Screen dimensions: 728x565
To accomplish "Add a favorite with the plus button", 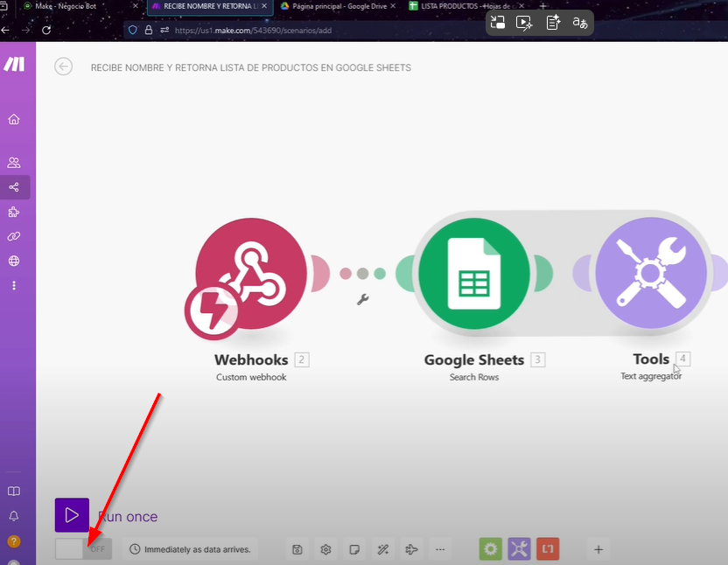I will tap(598, 549).
